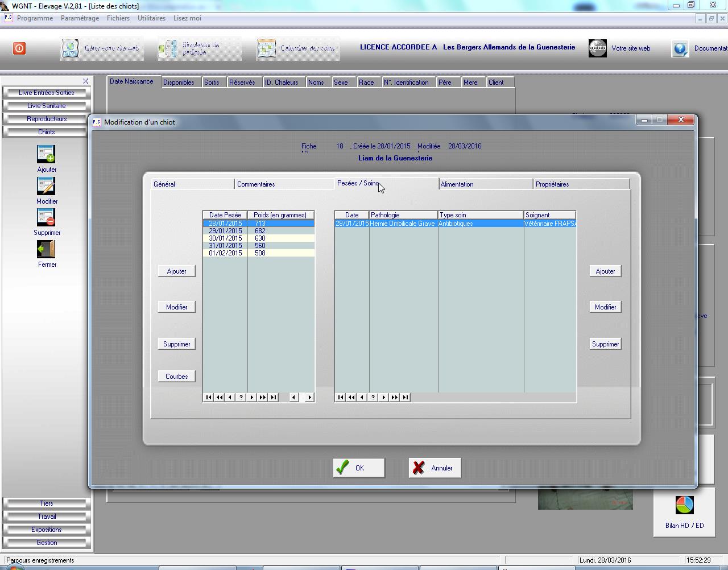Open Votre site web globe icon
Viewport: 728px width, 570px height.
click(597, 48)
